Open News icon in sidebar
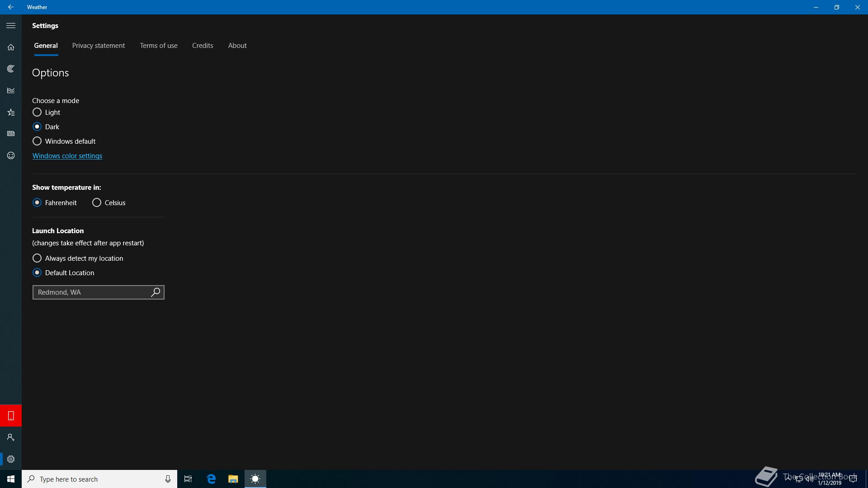The width and height of the screenshot is (868, 488). pyautogui.click(x=11, y=134)
